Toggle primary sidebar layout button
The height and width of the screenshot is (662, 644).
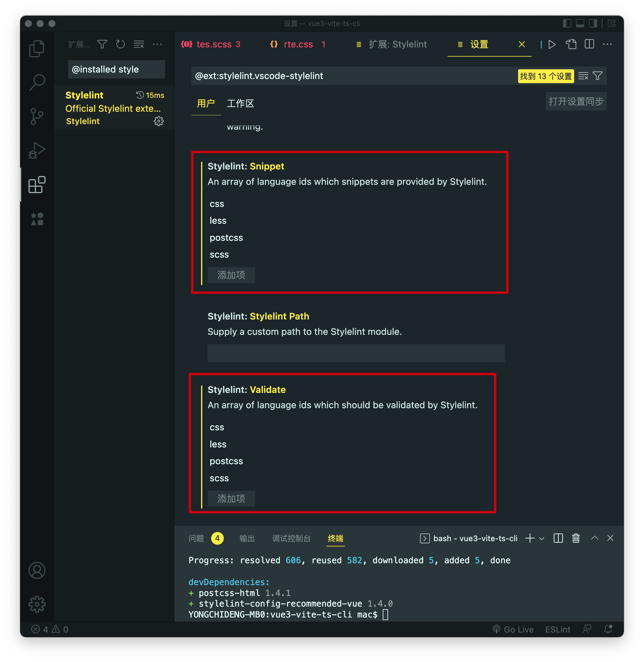(567, 23)
